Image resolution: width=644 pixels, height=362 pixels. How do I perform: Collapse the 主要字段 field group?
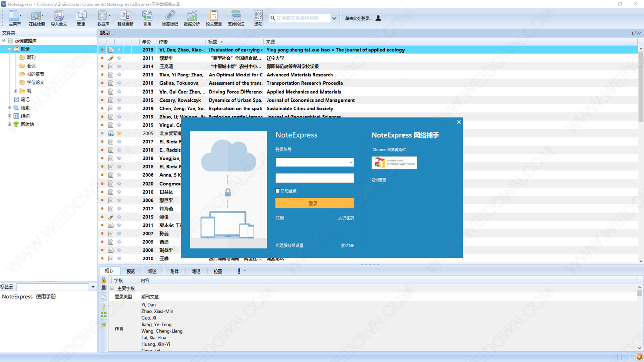coord(112,288)
